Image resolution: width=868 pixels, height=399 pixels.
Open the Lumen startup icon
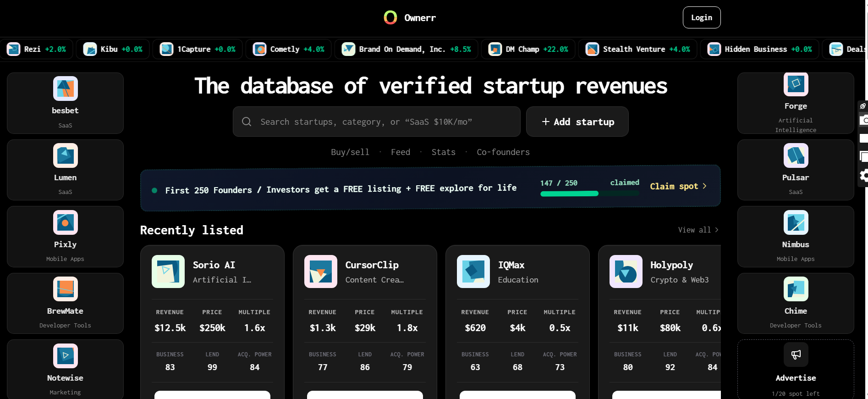[x=66, y=155]
